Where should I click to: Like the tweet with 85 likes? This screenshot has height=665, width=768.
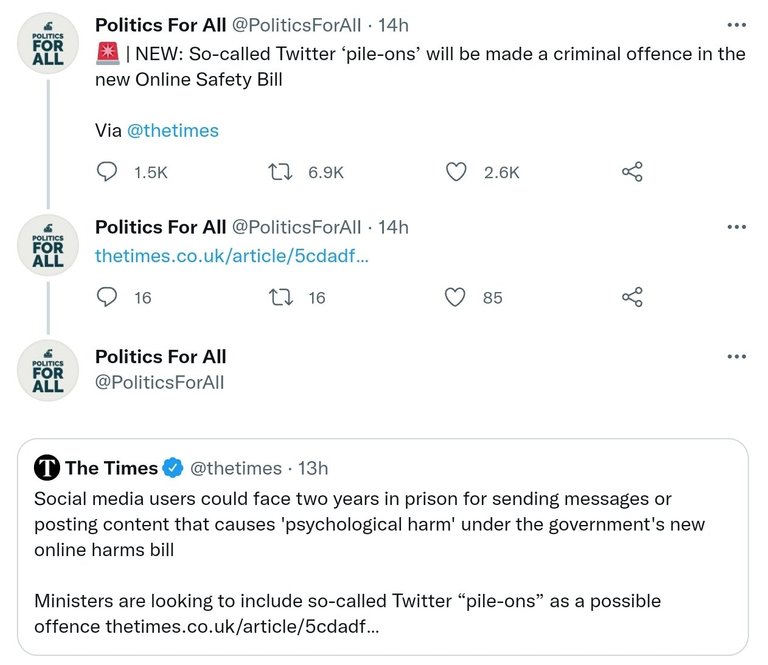(x=455, y=297)
